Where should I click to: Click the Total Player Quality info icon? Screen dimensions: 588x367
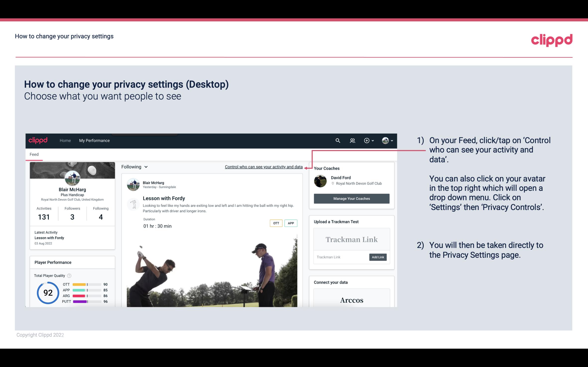[69, 275]
